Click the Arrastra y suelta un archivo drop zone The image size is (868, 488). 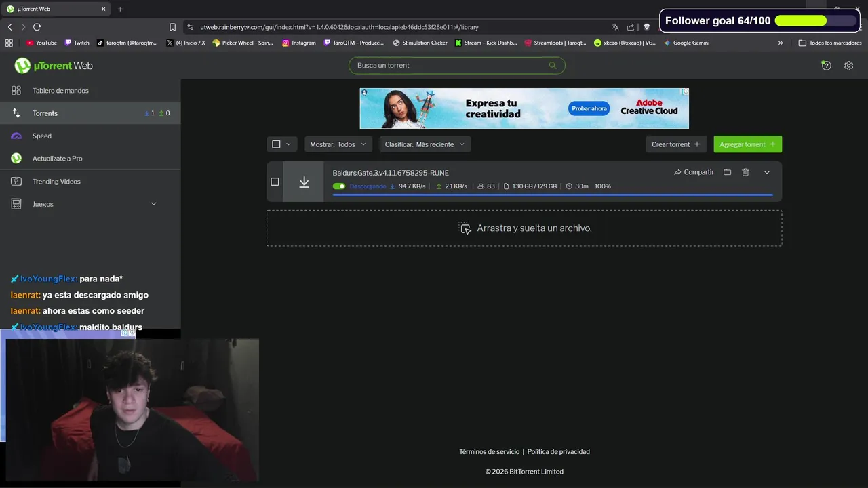524,228
